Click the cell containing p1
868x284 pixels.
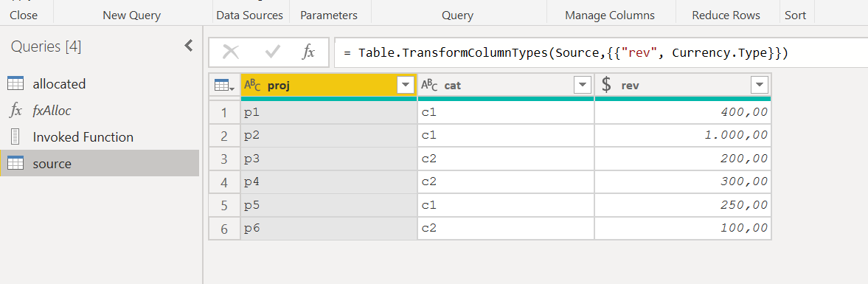329,112
